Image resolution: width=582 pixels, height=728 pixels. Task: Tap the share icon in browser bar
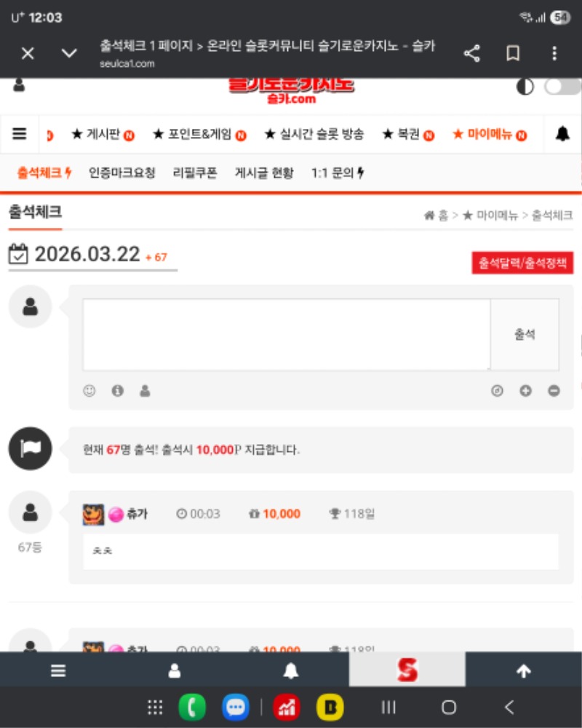pos(472,53)
